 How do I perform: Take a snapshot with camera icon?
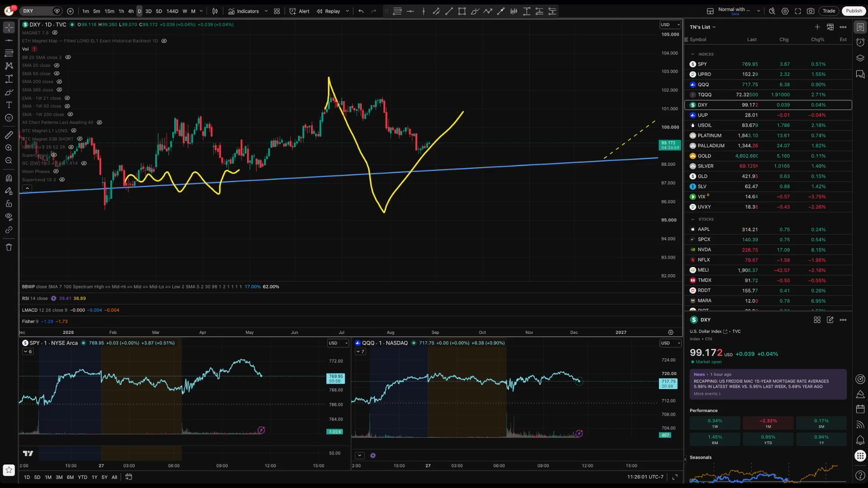(x=811, y=11)
